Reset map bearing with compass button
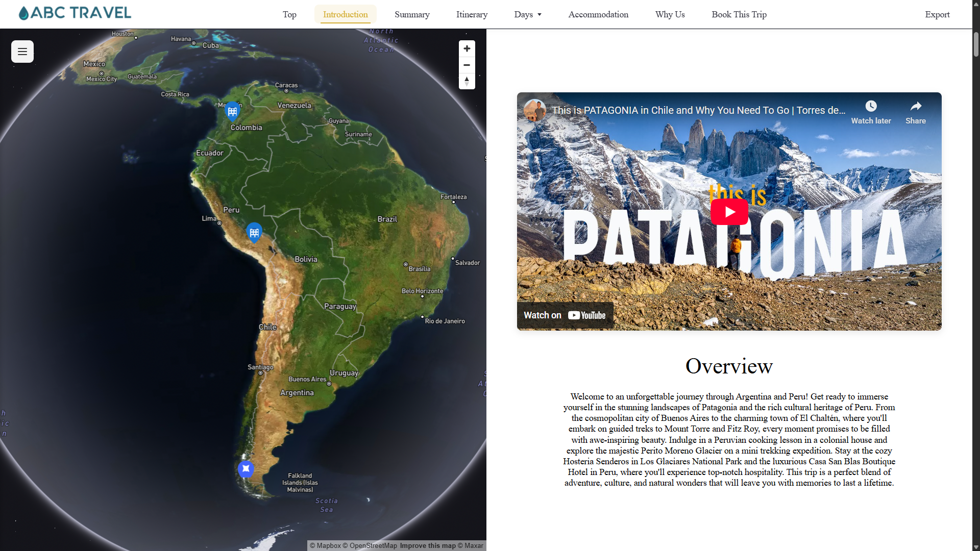This screenshot has height=551, width=980. click(x=467, y=81)
